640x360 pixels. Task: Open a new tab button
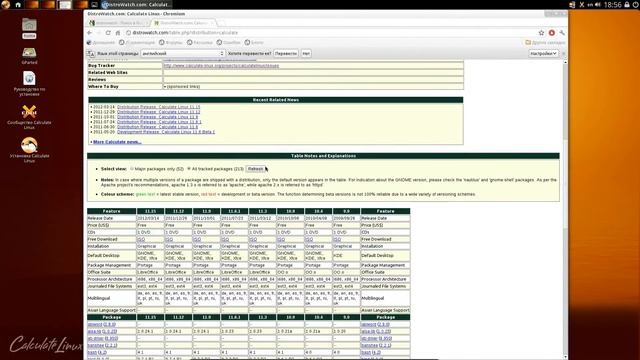(221, 23)
